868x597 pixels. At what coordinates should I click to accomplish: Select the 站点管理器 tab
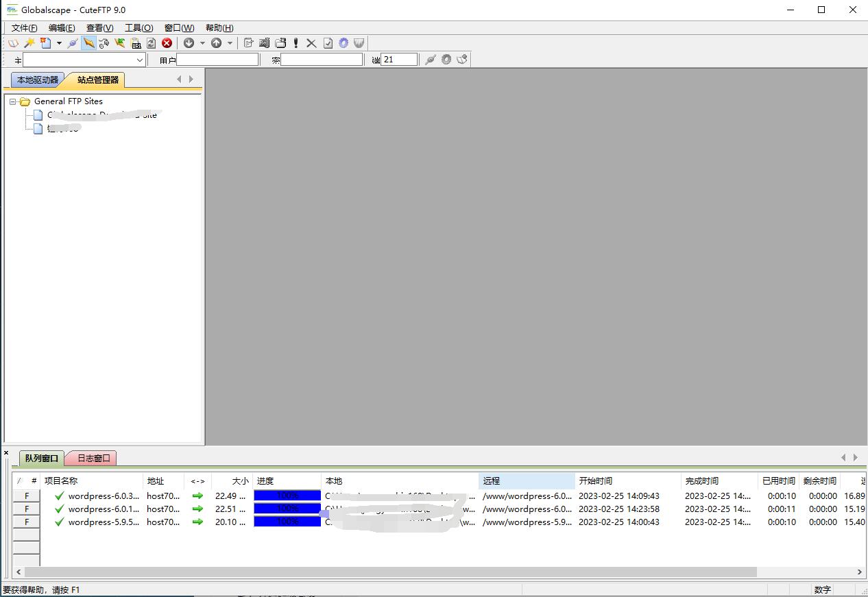pos(97,80)
